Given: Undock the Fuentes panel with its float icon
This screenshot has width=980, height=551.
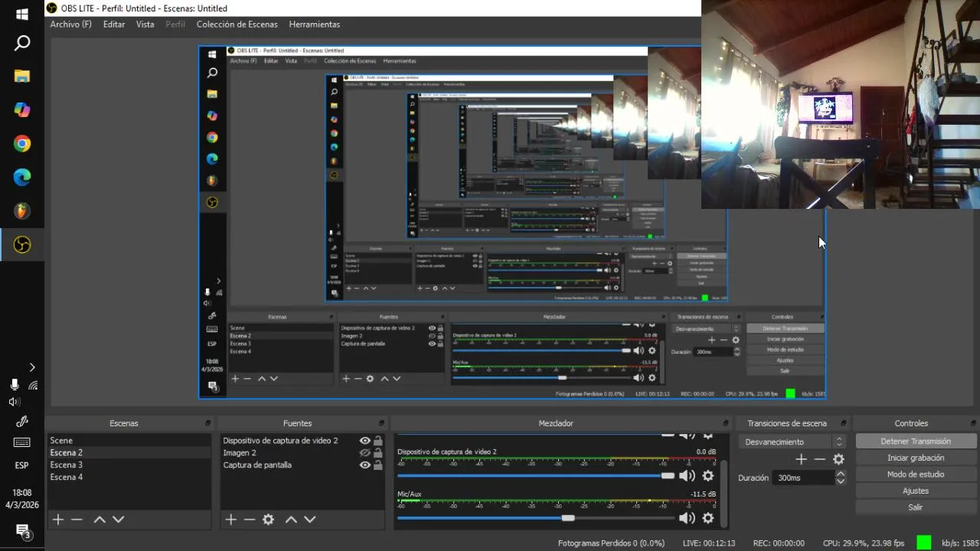Looking at the screenshot, I should [x=381, y=423].
